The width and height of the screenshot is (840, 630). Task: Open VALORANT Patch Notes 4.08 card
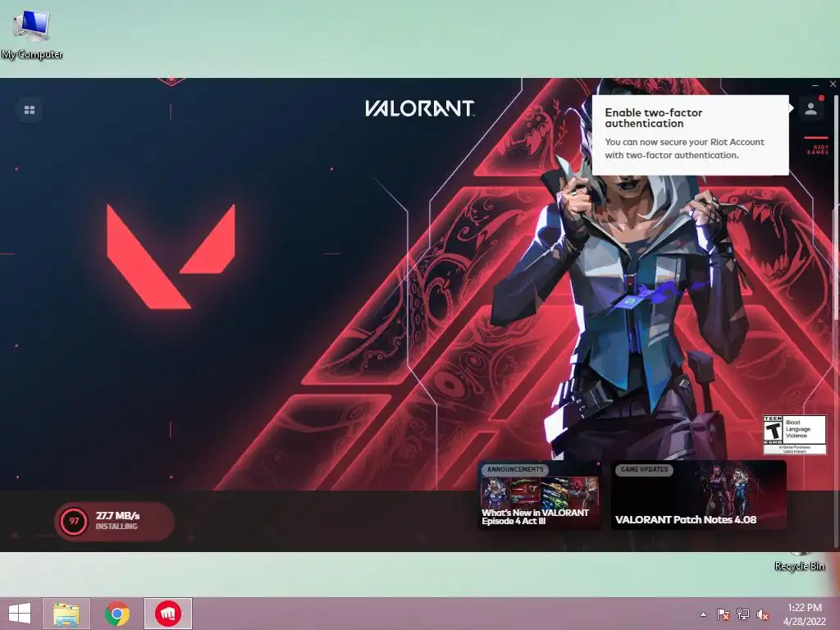pyautogui.click(x=699, y=495)
